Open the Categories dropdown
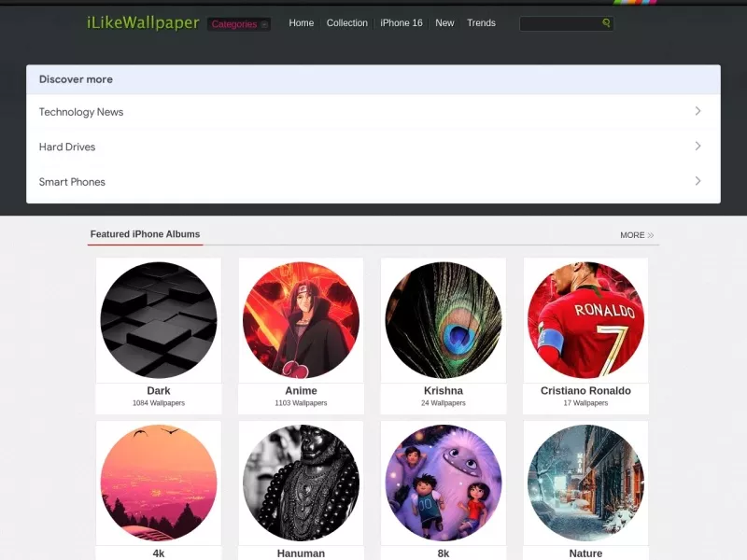747x560 pixels. (x=239, y=24)
